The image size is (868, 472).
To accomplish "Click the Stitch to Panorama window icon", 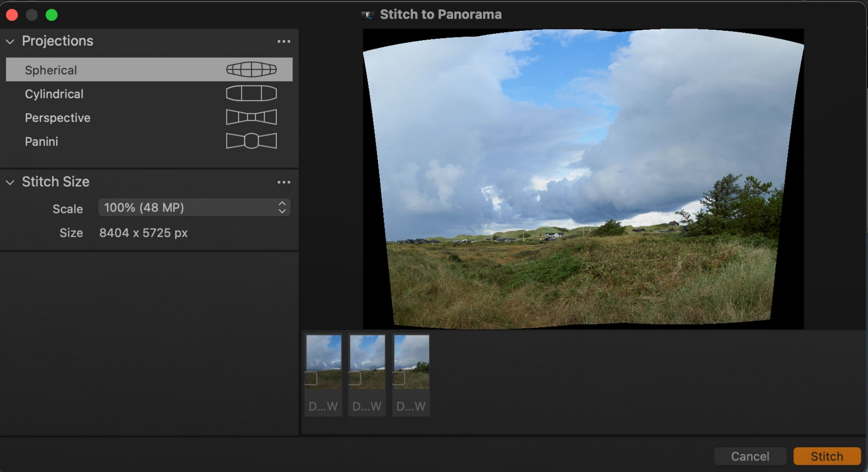I will pos(367,14).
